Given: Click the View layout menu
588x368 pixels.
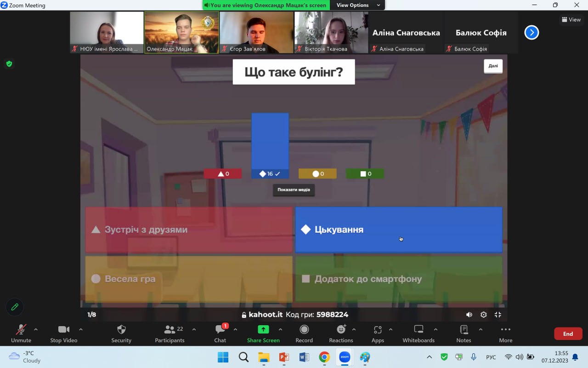Looking at the screenshot, I should 571,19.
